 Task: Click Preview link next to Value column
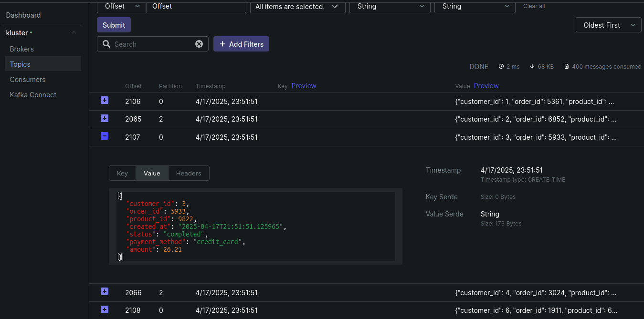click(x=486, y=86)
